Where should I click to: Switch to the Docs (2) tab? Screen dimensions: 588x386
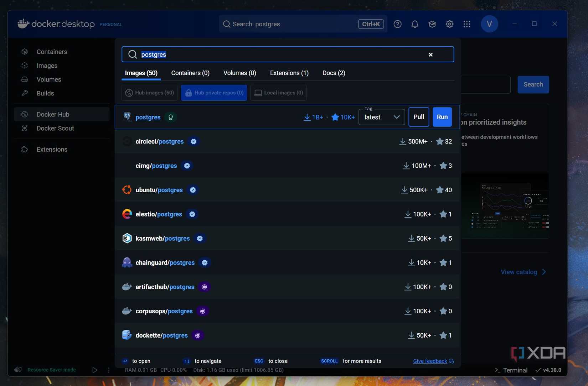pos(334,73)
